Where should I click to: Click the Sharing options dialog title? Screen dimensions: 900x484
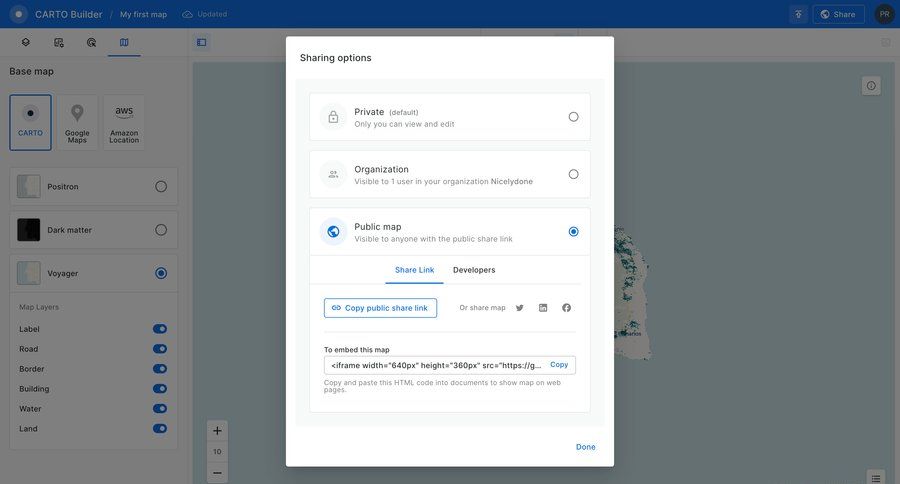point(335,58)
